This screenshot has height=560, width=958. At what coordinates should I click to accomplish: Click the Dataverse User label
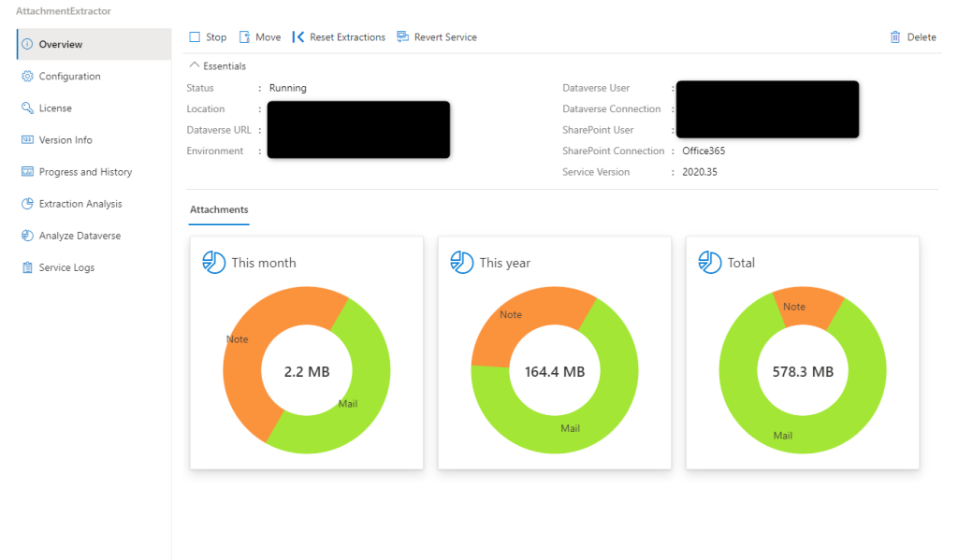click(596, 88)
